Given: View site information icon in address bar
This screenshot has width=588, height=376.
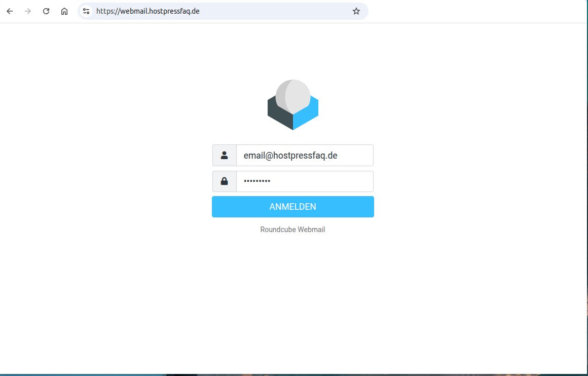Looking at the screenshot, I should tap(86, 11).
